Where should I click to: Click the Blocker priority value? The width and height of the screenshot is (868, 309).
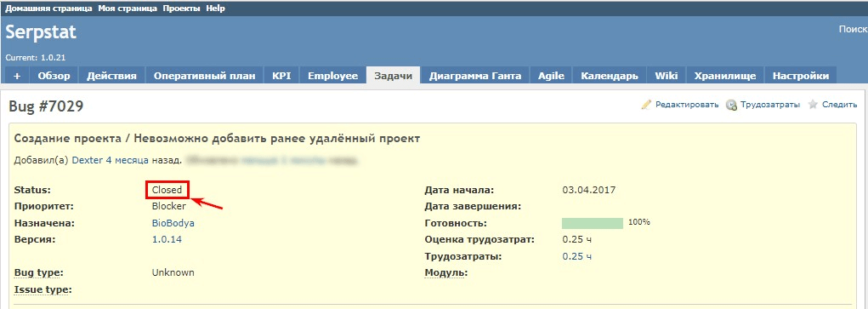click(x=169, y=206)
